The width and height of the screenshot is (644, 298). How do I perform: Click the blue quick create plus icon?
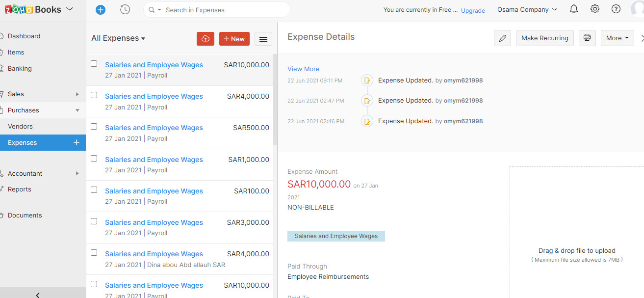click(101, 9)
